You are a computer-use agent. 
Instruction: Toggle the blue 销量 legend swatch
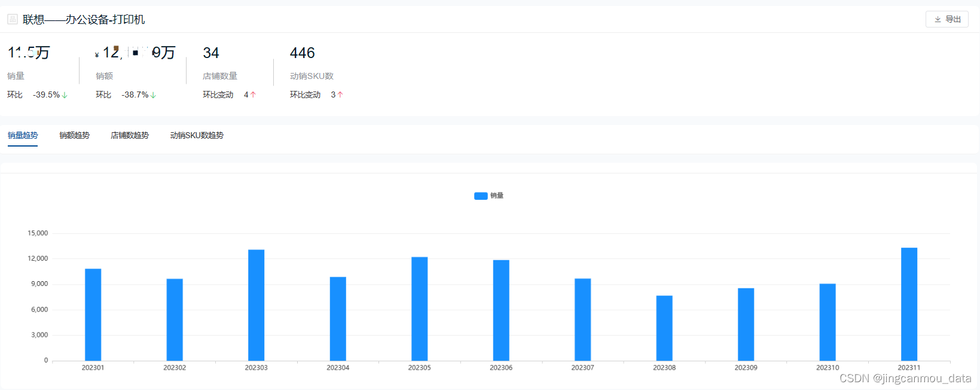click(481, 196)
